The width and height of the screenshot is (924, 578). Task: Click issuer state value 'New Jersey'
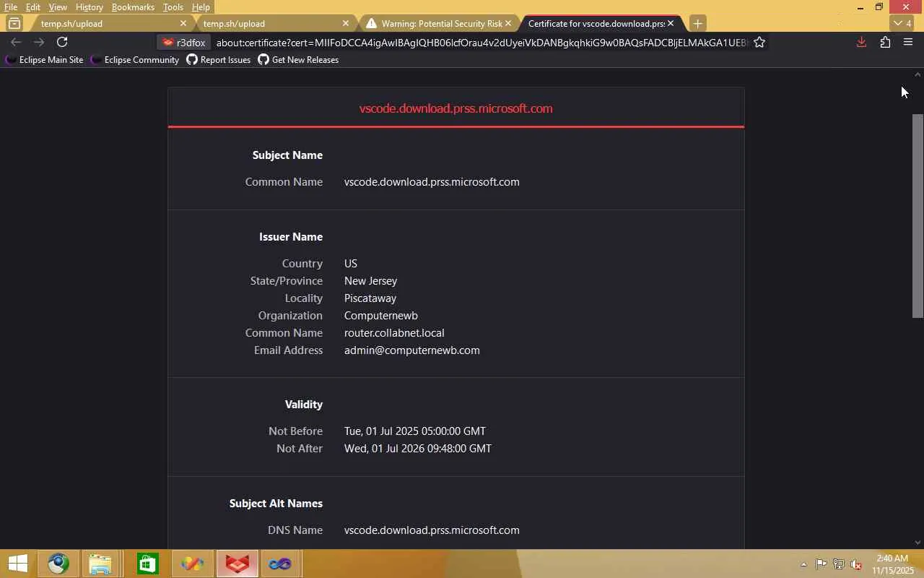pyautogui.click(x=370, y=281)
